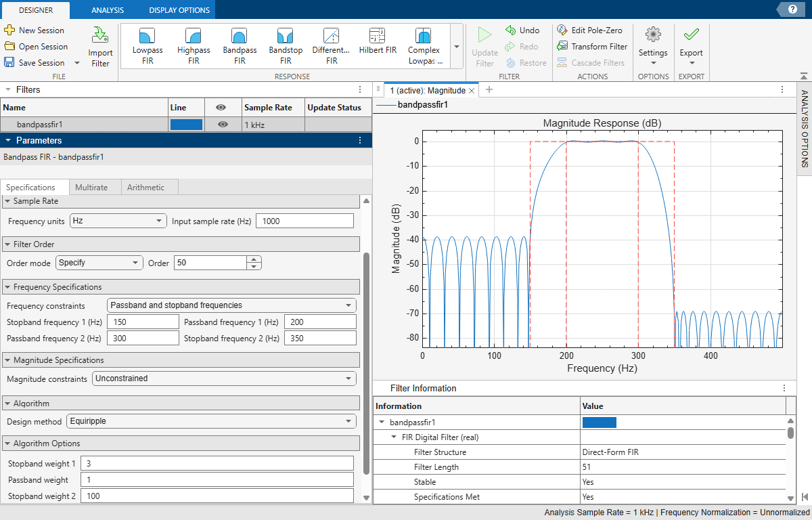The width and height of the screenshot is (812, 520).
Task: Select the Differentiator FIR response
Action: tap(332, 46)
